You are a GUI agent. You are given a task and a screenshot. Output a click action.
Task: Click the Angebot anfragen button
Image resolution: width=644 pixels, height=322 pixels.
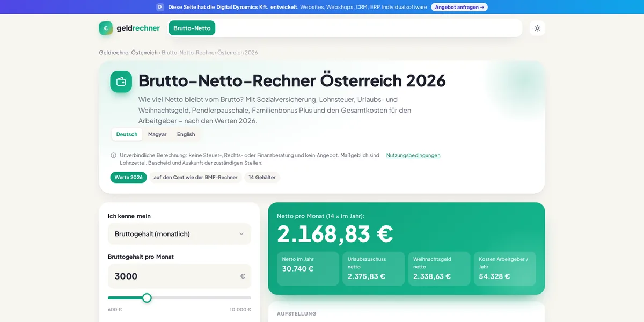[x=459, y=7]
